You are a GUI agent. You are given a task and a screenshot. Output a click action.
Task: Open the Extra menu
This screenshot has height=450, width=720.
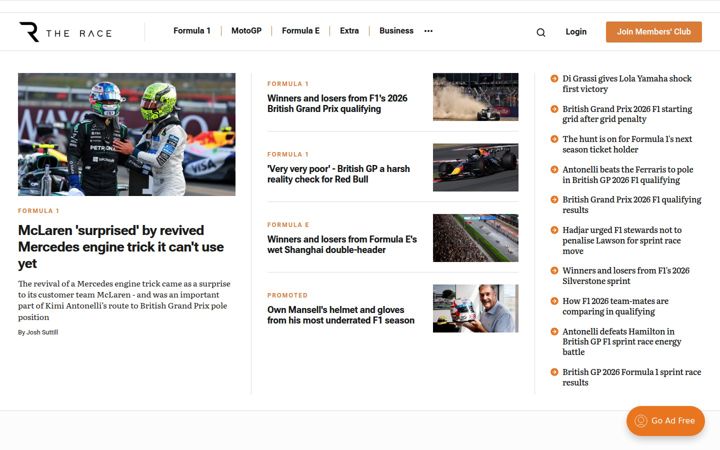coord(349,31)
